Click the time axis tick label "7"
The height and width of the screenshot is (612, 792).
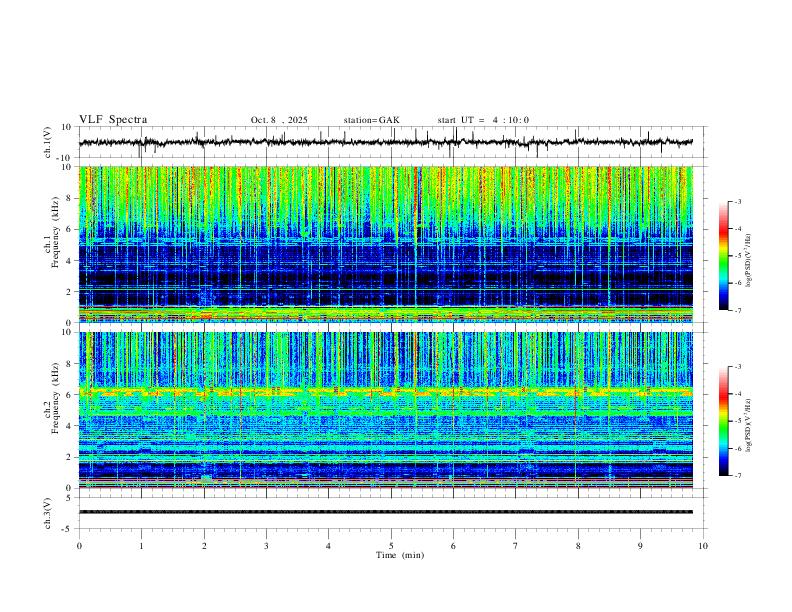[x=516, y=546]
